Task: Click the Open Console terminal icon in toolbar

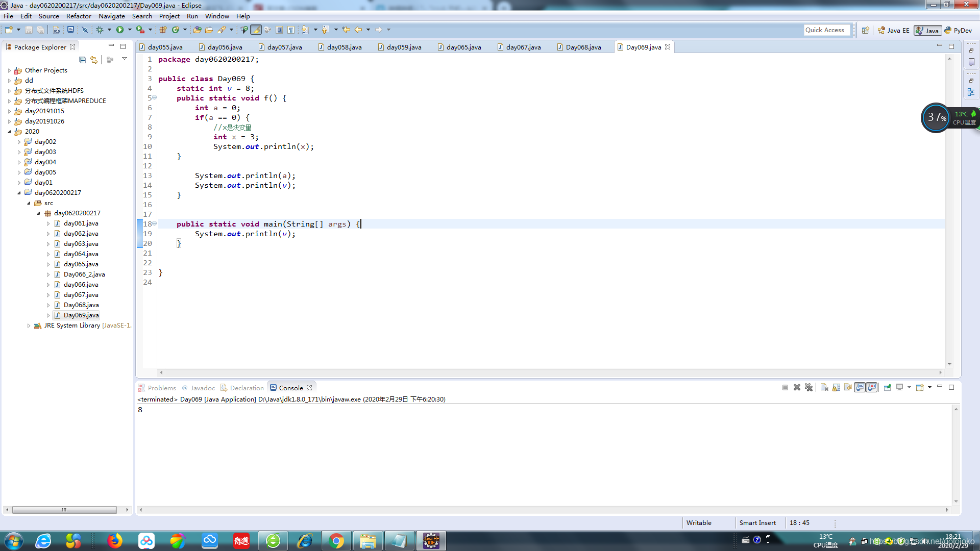Action: (x=70, y=30)
